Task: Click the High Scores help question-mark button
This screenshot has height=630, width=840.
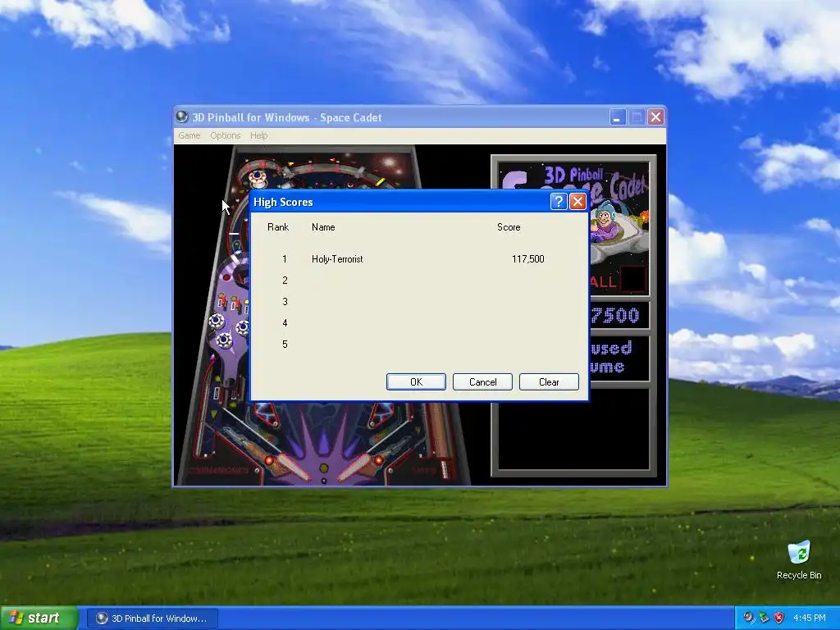Action: (558, 202)
